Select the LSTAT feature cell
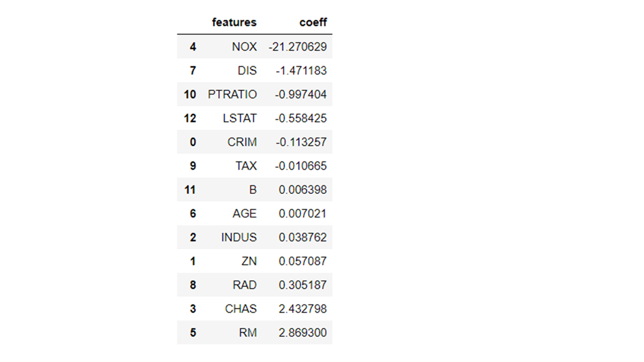This screenshot has height=362, width=644. [239, 118]
